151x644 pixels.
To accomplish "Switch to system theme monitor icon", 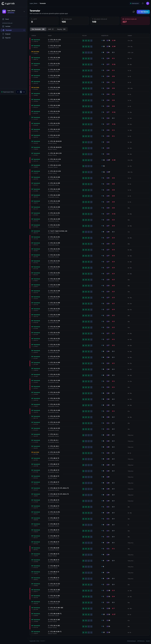I will 24,92.
